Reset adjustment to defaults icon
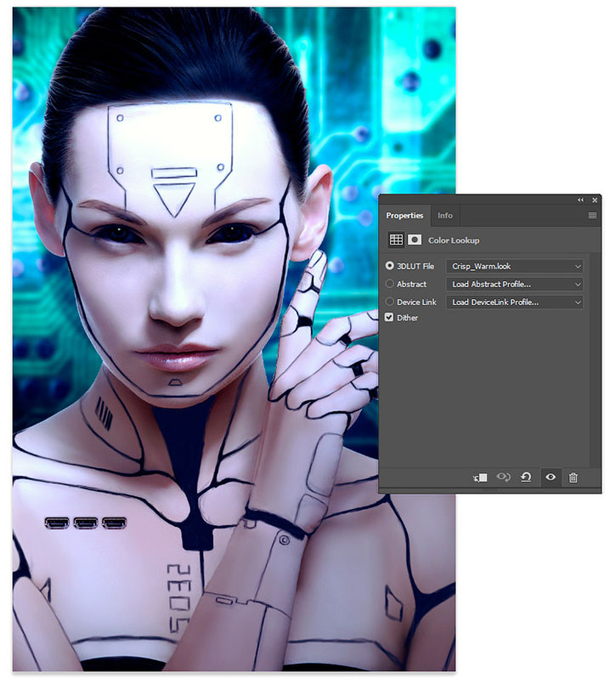 (526, 478)
